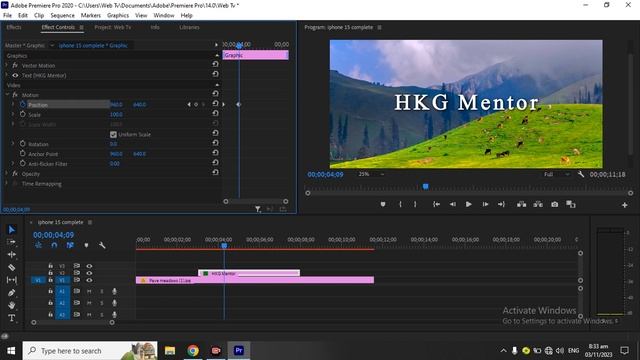Play the Program monitor video

pyautogui.click(x=469, y=204)
